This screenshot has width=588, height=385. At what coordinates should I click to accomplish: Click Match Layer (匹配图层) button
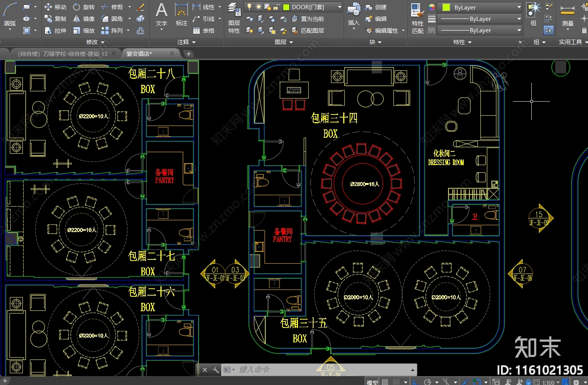pos(307,30)
